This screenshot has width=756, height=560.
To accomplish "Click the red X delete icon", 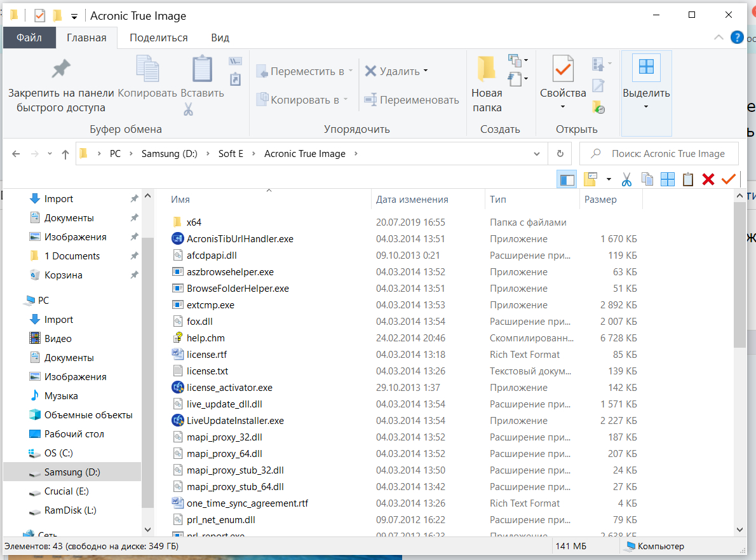I will [x=708, y=179].
